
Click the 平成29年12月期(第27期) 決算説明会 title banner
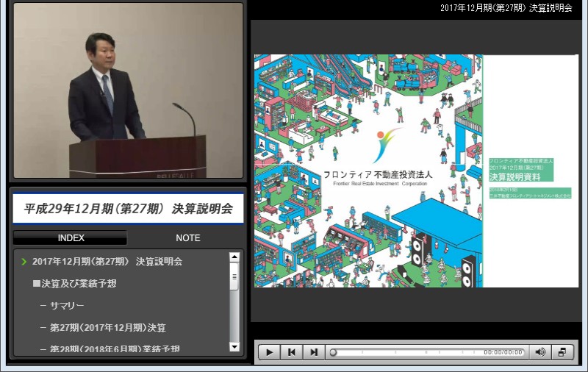click(x=128, y=209)
